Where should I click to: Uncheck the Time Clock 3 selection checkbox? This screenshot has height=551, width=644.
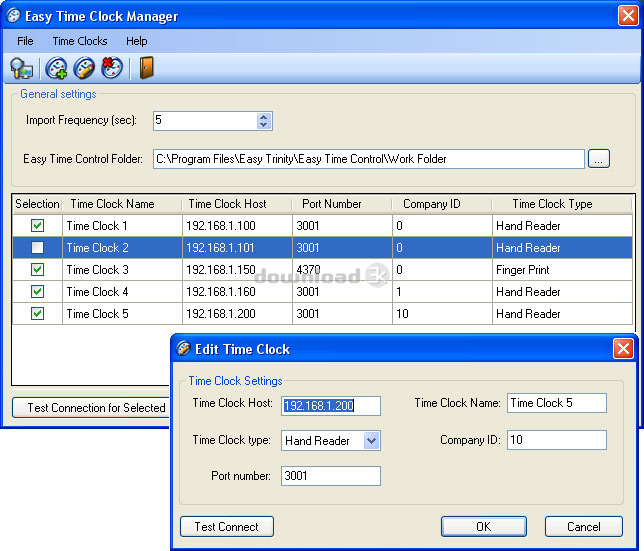point(37,270)
